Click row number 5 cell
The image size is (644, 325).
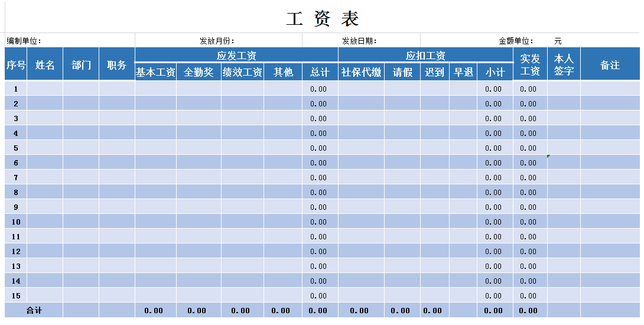coord(15,148)
